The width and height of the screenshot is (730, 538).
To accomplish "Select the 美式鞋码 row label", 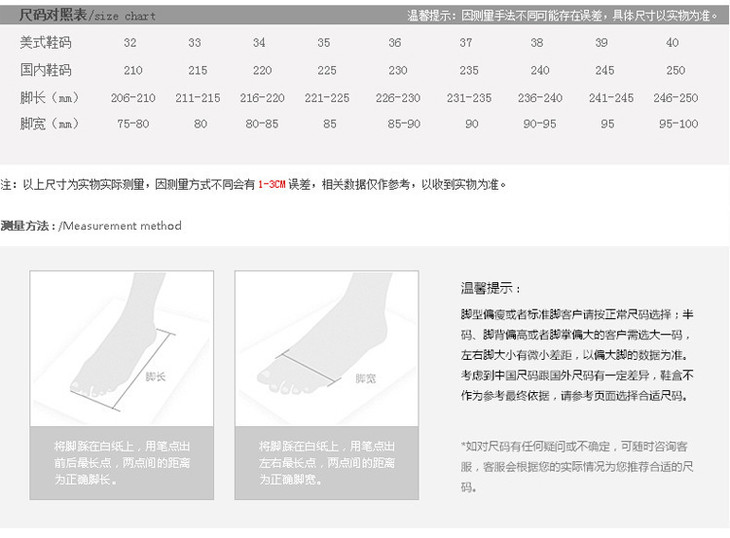I will (x=46, y=43).
